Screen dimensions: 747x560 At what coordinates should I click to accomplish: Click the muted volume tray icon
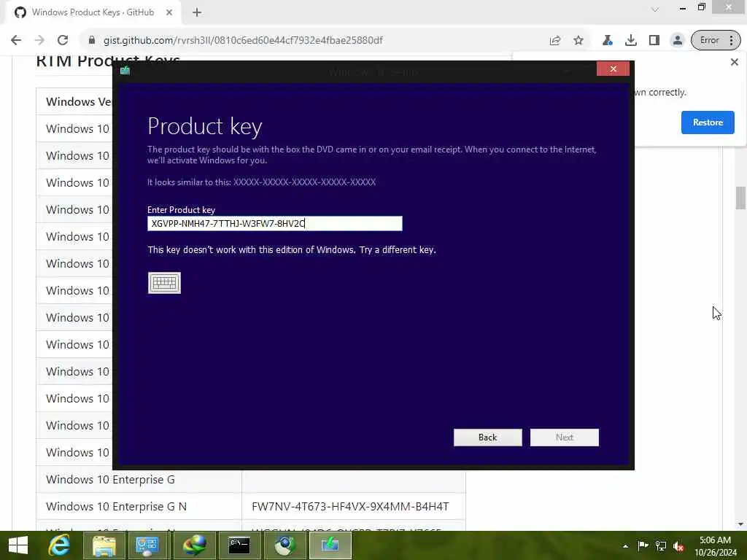pos(678,546)
